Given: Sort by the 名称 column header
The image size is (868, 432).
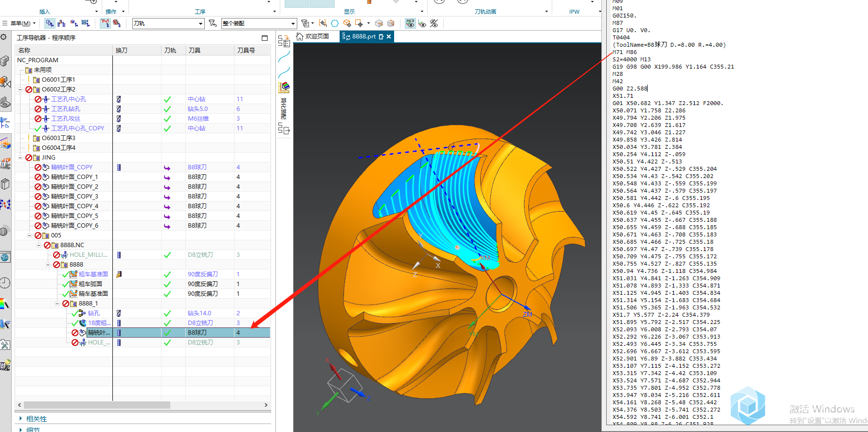Looking at the screenshot, I should click(x=64, y=50).
